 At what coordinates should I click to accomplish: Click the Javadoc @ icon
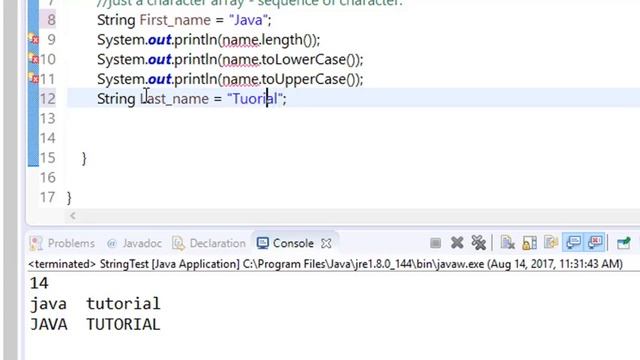111,244
